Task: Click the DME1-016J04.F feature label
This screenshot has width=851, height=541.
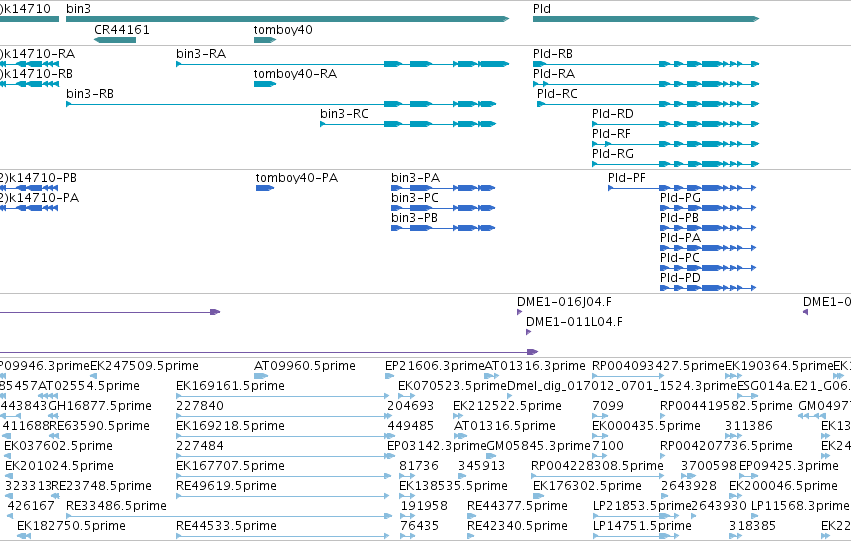Action: [564, 302]
